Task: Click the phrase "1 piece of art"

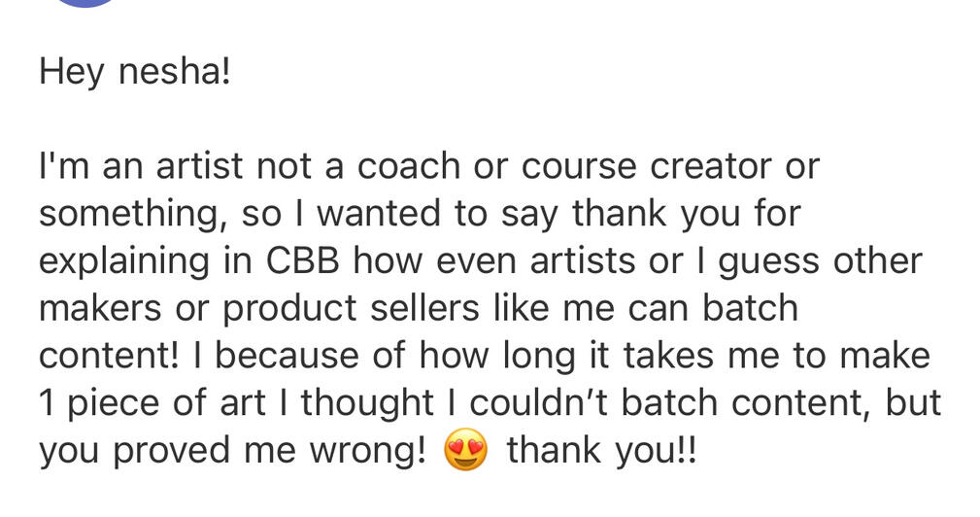Action: [x=152, y=403]
